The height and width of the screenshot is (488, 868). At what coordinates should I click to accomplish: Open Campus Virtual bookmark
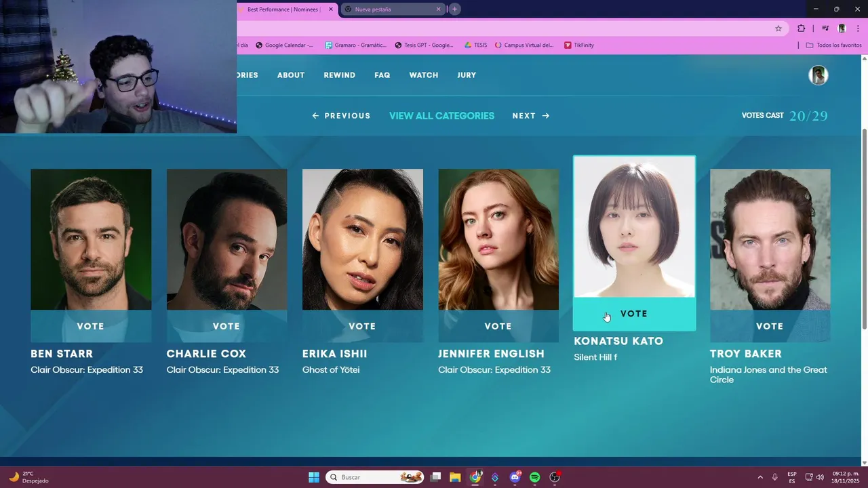click(x=524, y=45)
